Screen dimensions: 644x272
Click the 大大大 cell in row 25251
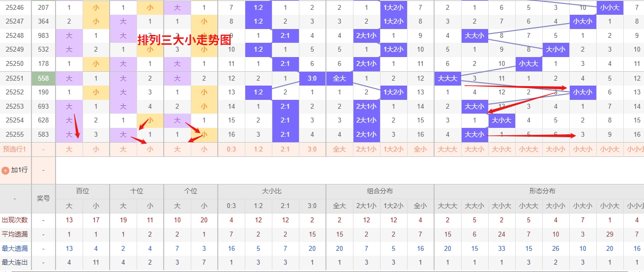point(447,78)
